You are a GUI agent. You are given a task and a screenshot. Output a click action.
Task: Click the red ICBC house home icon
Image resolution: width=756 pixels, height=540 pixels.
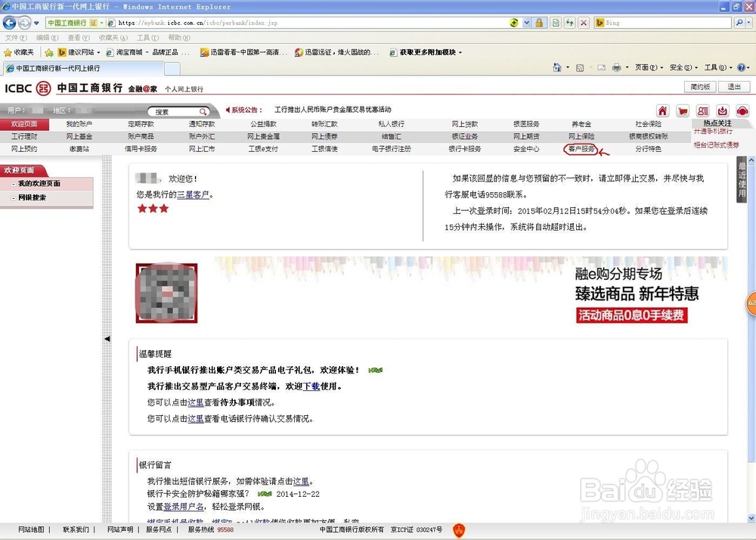[663, 111]
